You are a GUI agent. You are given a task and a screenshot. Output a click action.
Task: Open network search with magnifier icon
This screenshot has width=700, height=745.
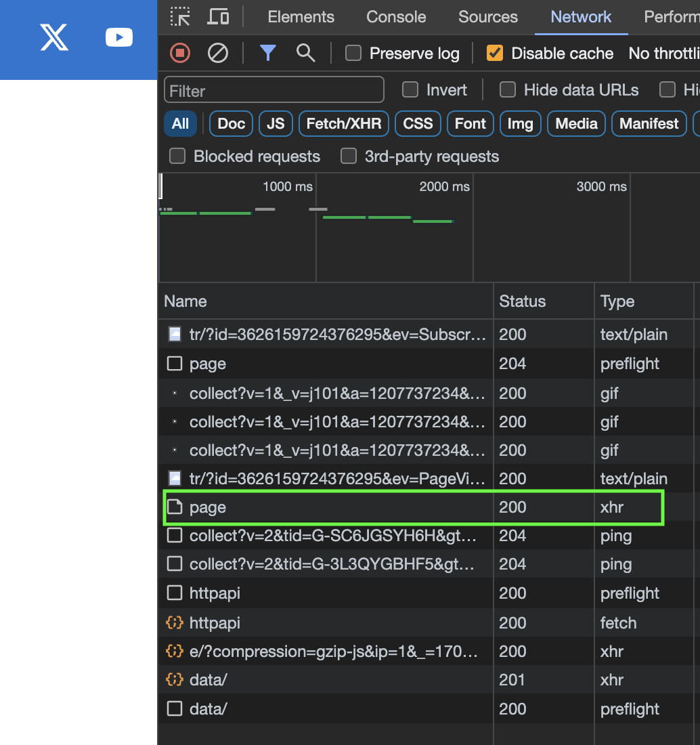[x=306, y=53]
